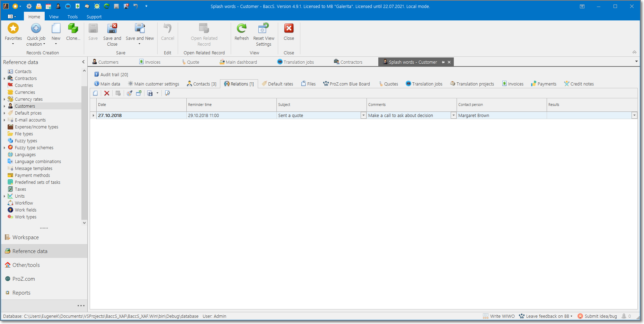644x324 pixels.
Task: Click the gear icon in the title bar
Action: coord(29,6)
